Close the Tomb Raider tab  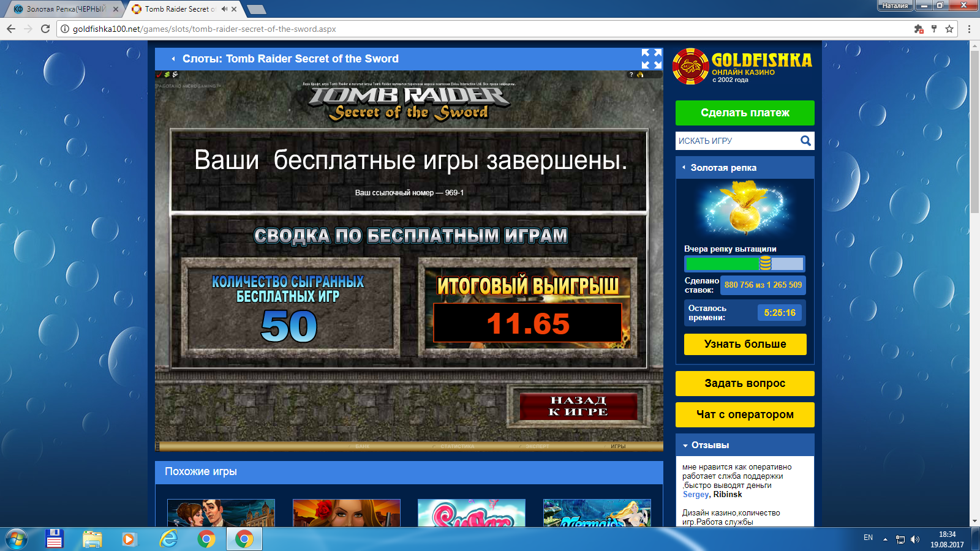pos(234,9)
